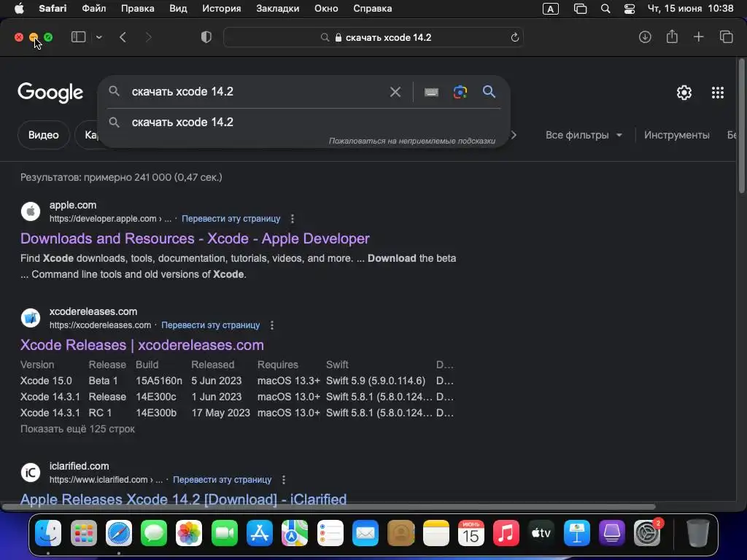Viewport: 747px width, 560px height.
Task: Translate the apple.com result page
Action: 231,219
